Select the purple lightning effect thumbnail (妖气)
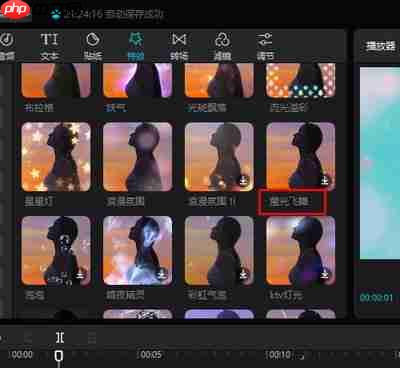The height and width of the screenshot is (368, 400). (138, 80)
